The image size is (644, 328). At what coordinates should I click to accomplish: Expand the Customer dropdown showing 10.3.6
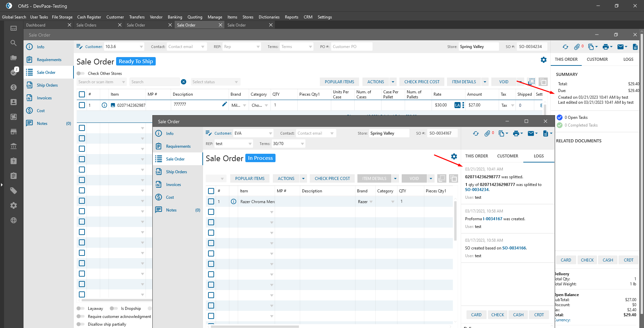click(141, 47)
